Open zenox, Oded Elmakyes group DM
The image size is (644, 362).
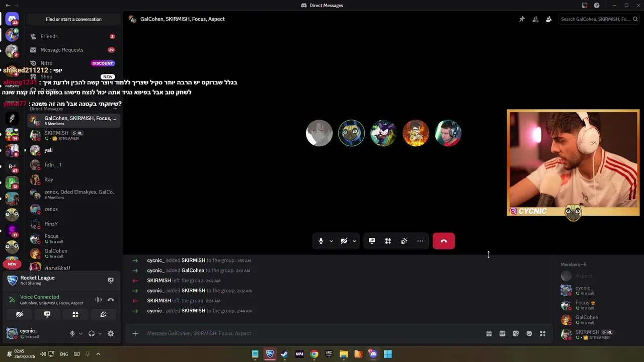coord(74,194)
